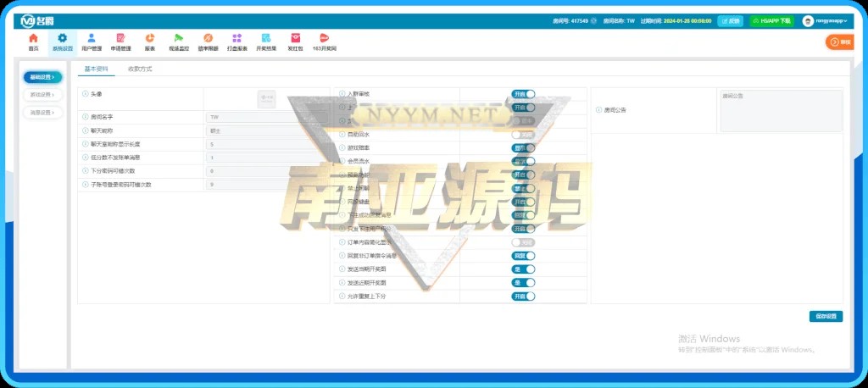Click the green H5/APP 下载 button
Viewport: 868px width, 388px height.
coord(771,21)
